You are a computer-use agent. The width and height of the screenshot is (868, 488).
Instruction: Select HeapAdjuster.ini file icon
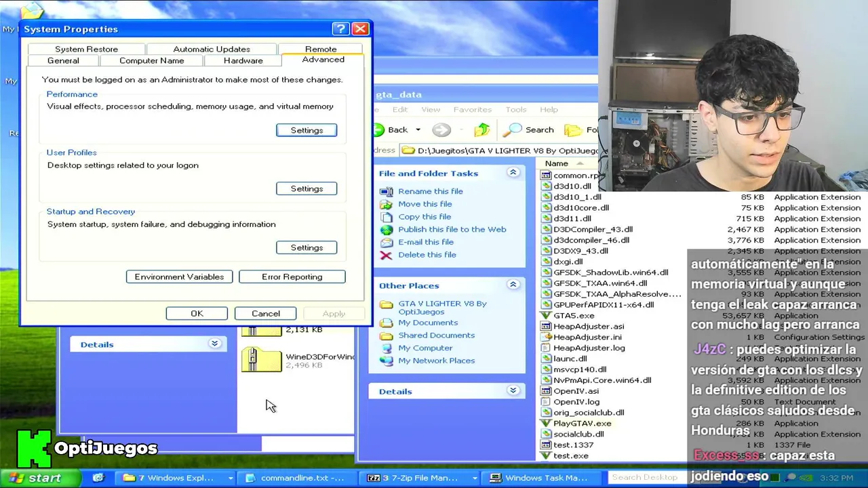coord(546,337)
